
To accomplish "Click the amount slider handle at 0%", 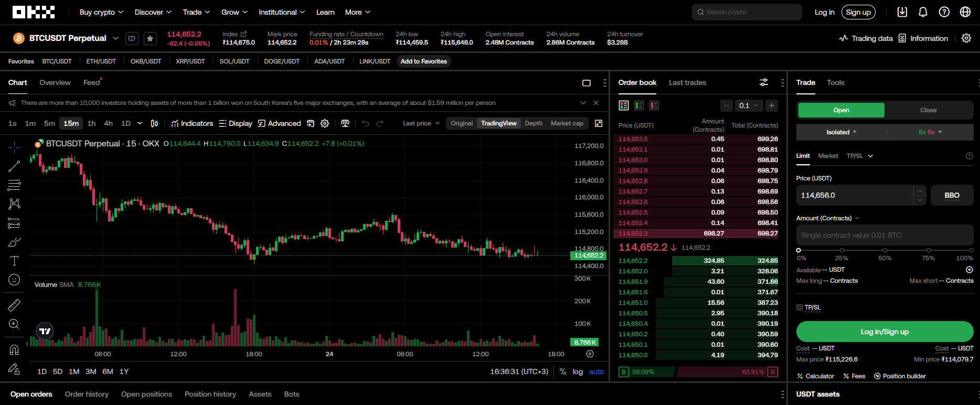I will click(798, 250).
